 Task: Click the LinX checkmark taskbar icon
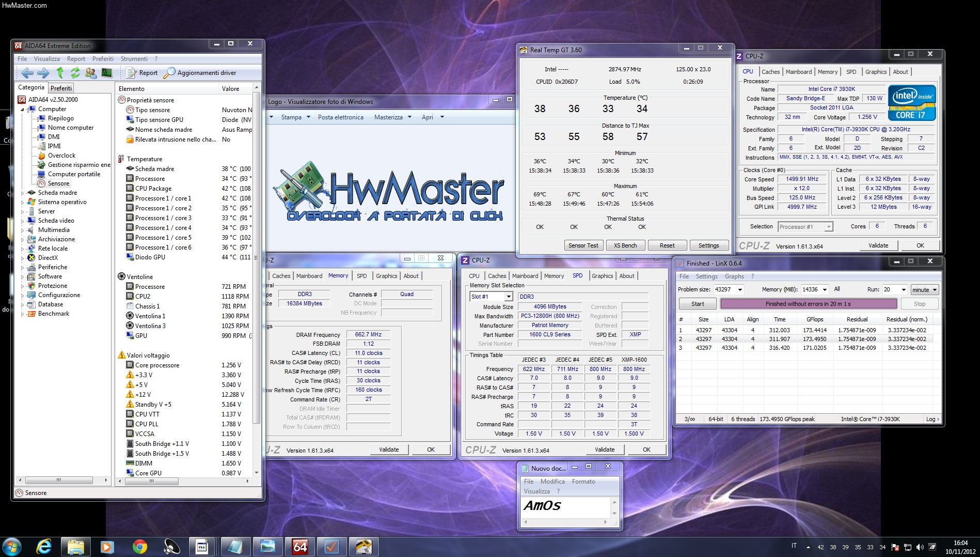pos(331,547)
